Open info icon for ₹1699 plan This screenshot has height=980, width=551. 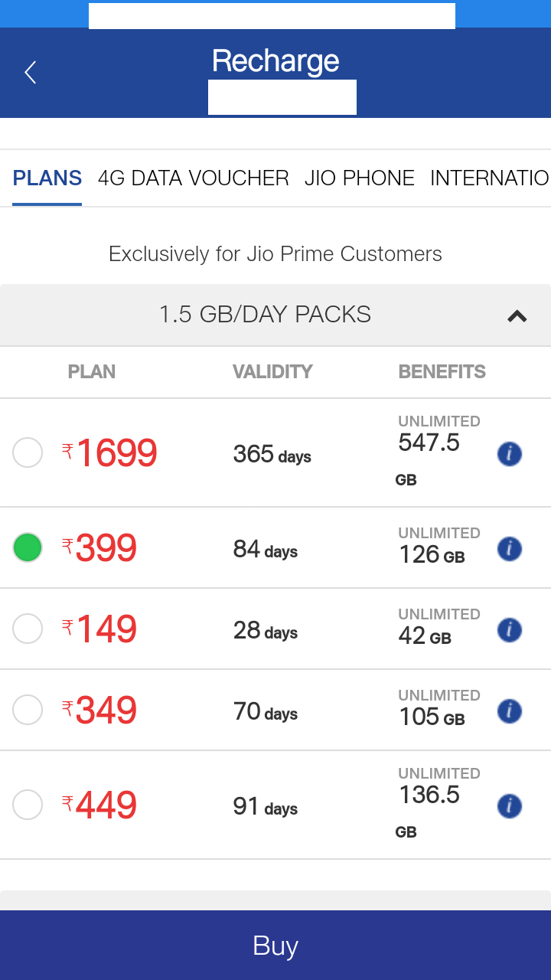509,454
